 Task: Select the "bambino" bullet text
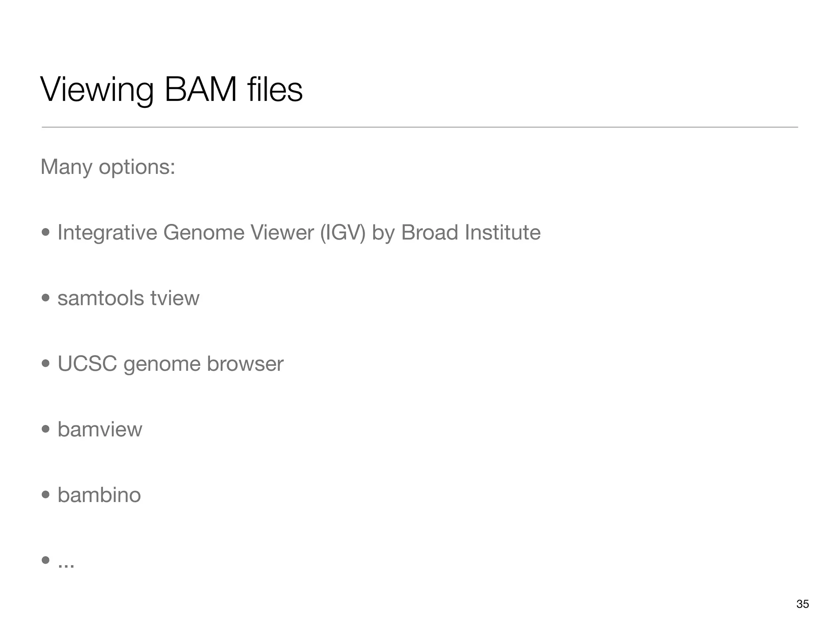[99, 495]
